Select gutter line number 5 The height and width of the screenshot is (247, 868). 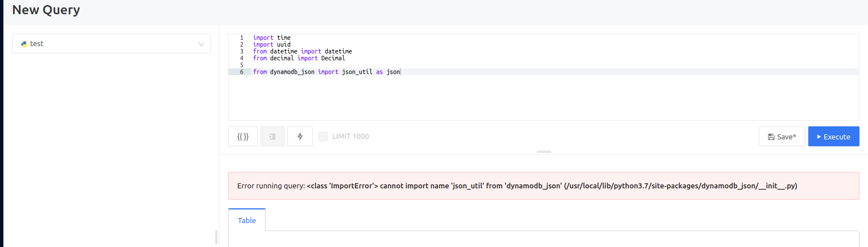click(242, 65)
